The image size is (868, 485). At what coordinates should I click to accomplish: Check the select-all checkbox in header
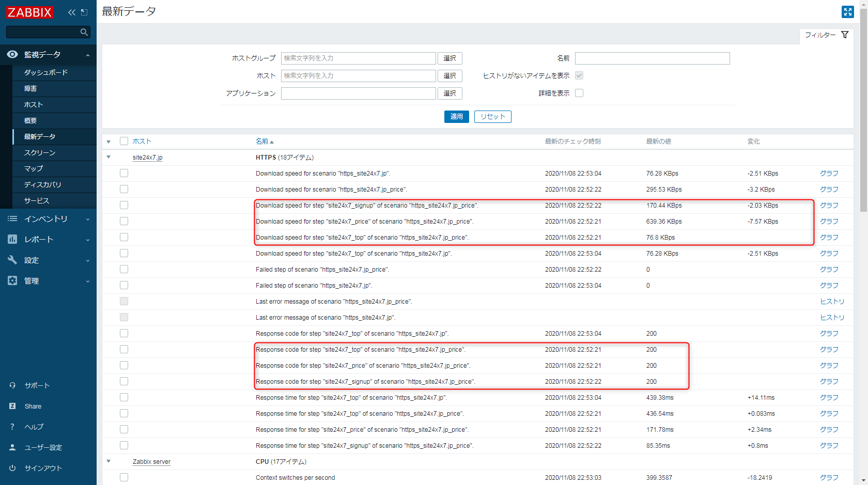point(124,141)
